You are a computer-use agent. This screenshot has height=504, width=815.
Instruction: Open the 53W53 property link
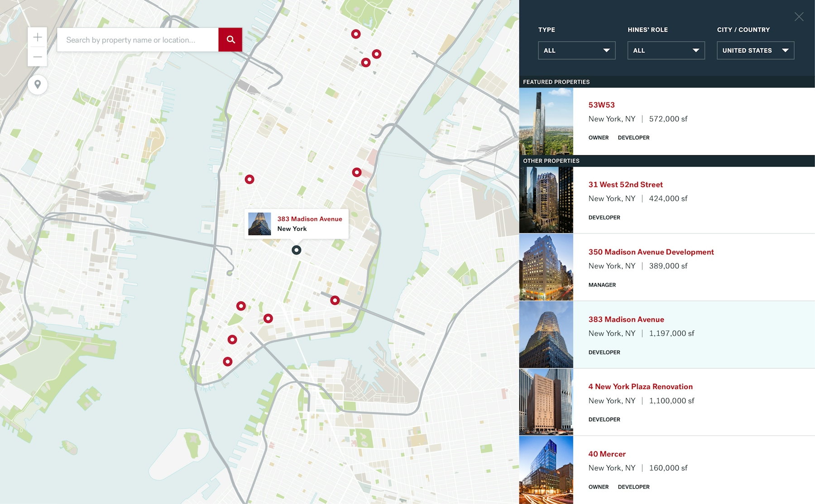[x=601, y=105]
